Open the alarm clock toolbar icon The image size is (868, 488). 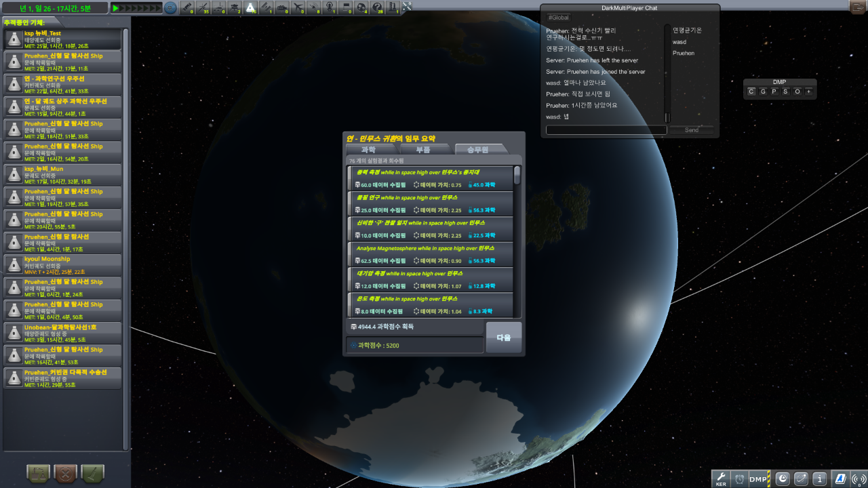click(739, 479)
